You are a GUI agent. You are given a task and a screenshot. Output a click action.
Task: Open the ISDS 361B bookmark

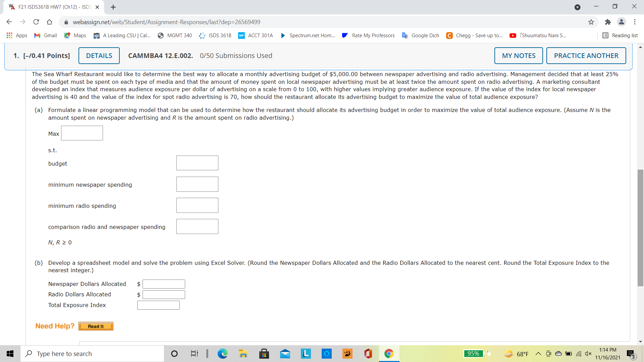(x=215, y=35)
